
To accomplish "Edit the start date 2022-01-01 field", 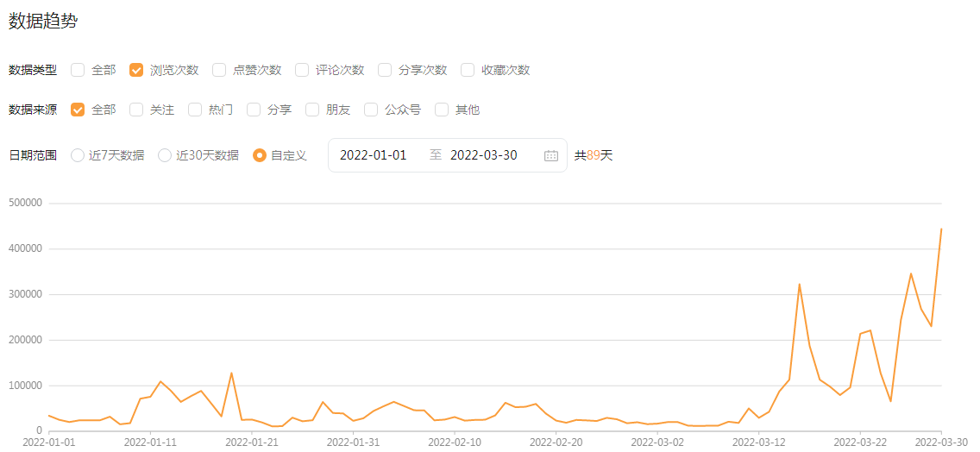I will pos(373,155).
